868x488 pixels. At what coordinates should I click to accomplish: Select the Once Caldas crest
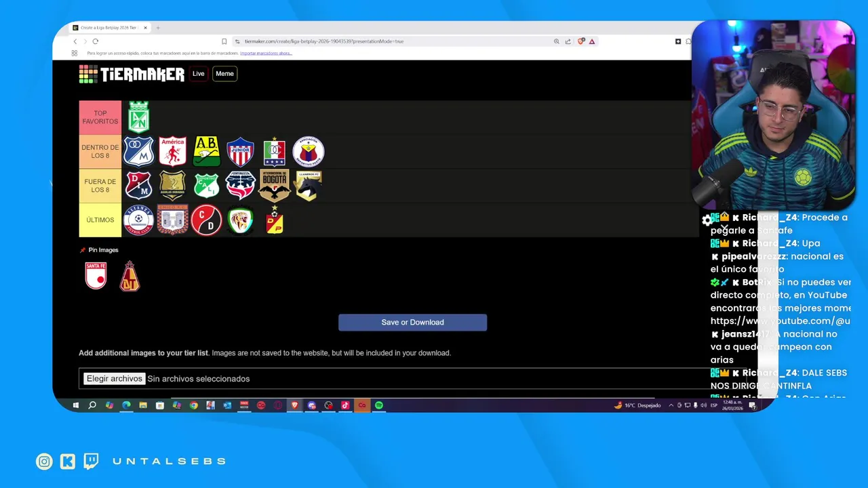(x=275, y=152)
